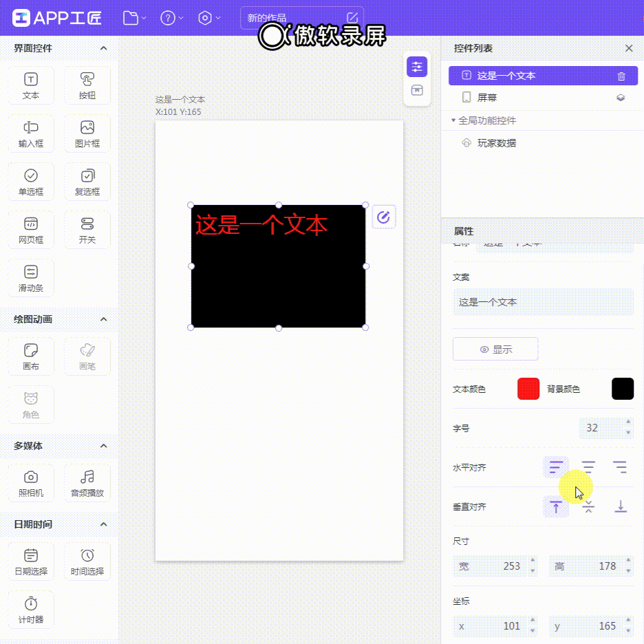This screenshot has width=644, height=644.
Task: Add a 时间选择 time picker widget
Action: click(x=87, y=561)
